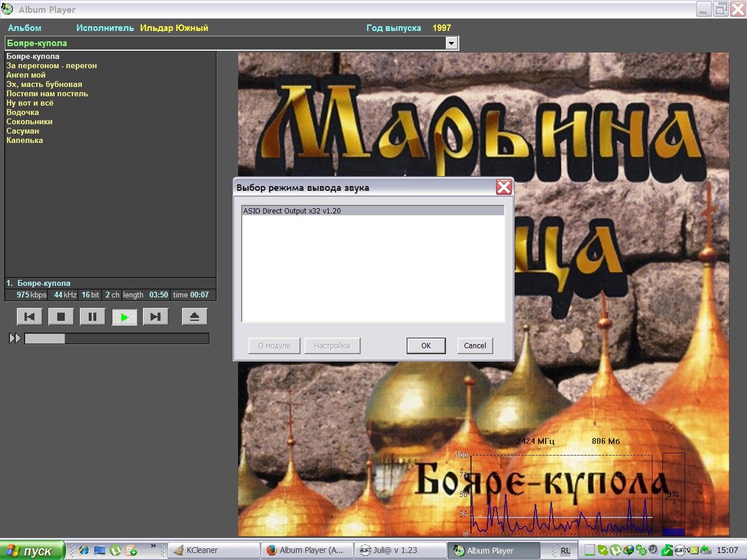Select track Ну вот и всё

coord(30,103)
